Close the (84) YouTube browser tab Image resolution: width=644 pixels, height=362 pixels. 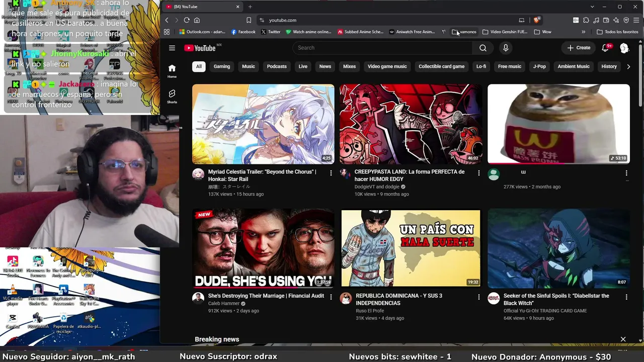pos(237,7)
